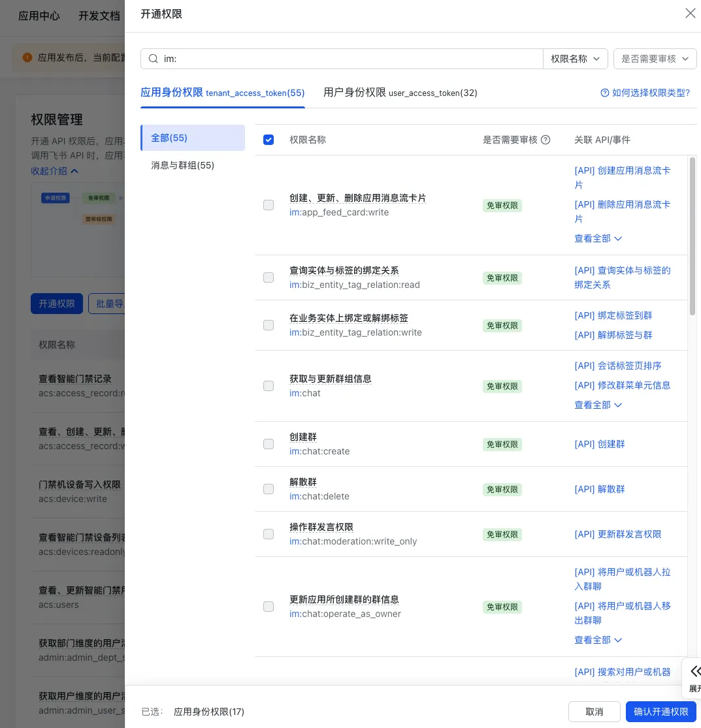The image size is (701, 728).
Task: Click the 确认开通权限 button
Action: [660, 711]
